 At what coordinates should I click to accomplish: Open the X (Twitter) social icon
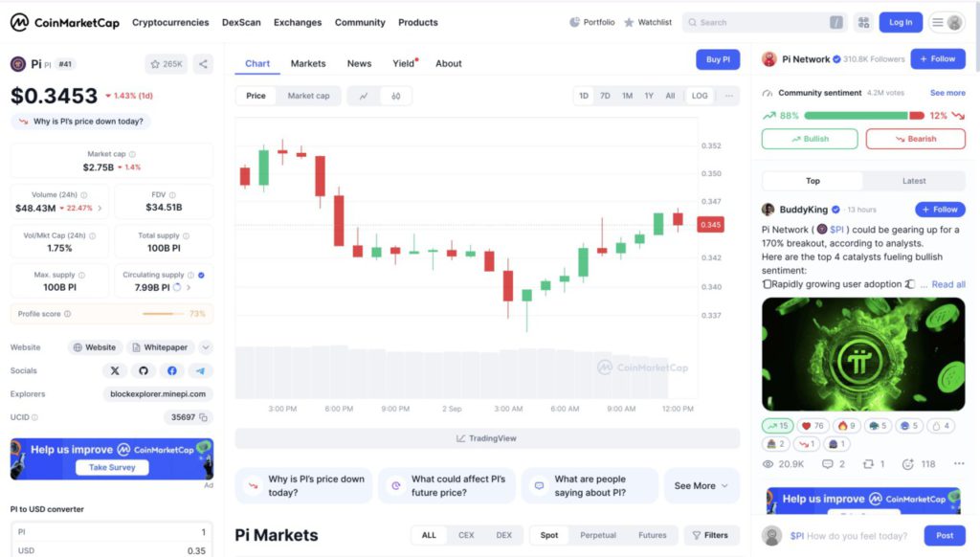116,370
